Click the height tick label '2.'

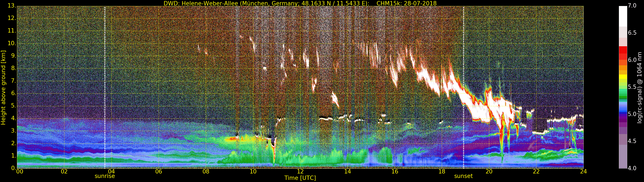tap(14, 143)
